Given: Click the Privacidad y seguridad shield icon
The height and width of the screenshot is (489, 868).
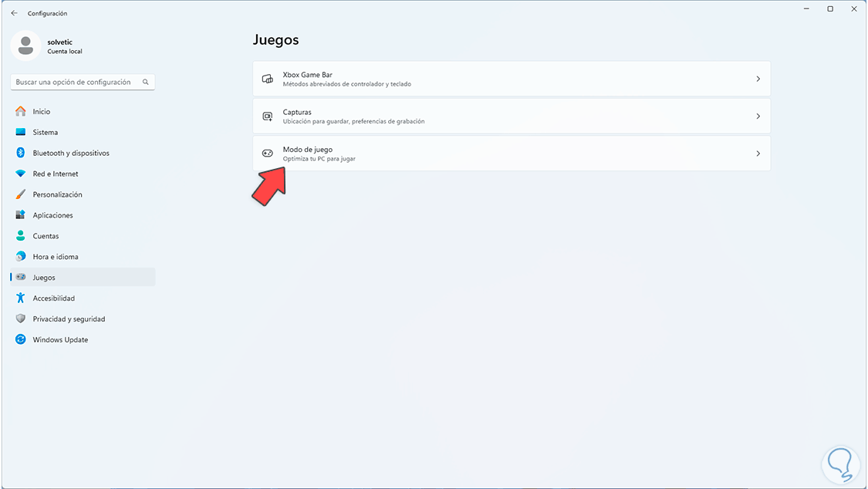Looking at the screenshot, I should 21,319.
